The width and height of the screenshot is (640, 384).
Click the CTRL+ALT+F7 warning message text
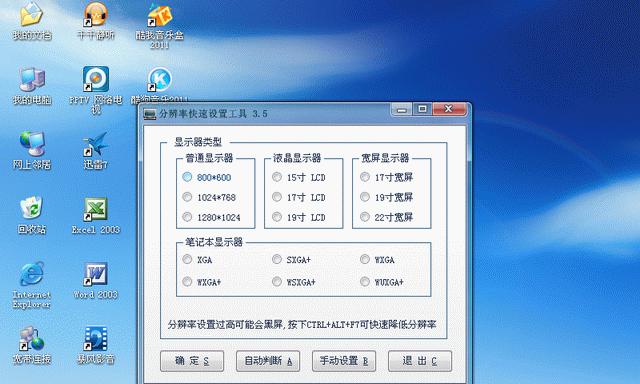(x=302, y=325)
